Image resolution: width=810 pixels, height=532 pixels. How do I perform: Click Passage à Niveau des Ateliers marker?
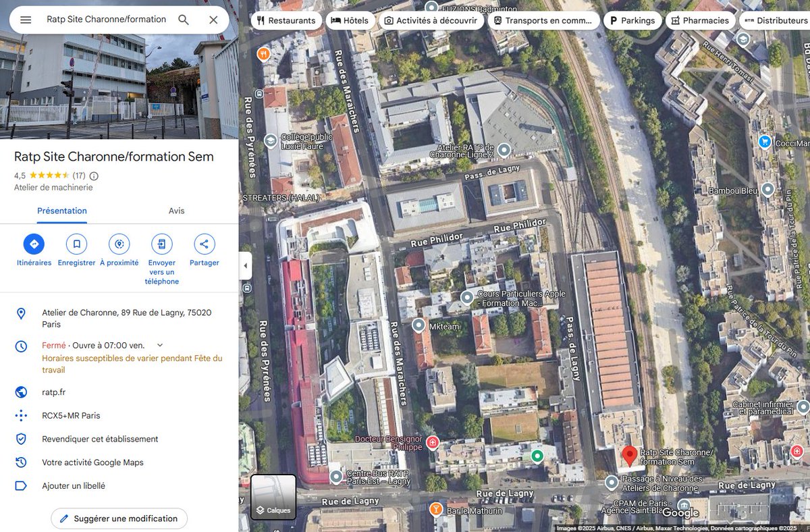(x=612, y=483)
